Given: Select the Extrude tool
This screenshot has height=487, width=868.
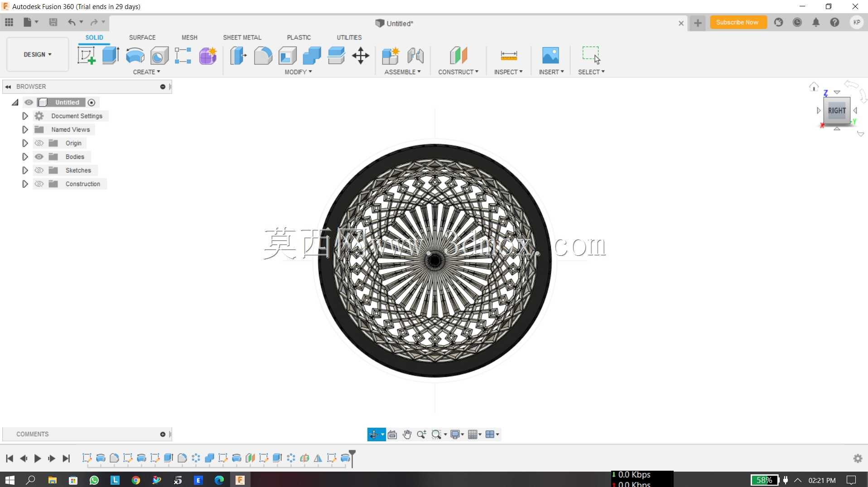Looking at the screenshot, I should pos(111,56).
